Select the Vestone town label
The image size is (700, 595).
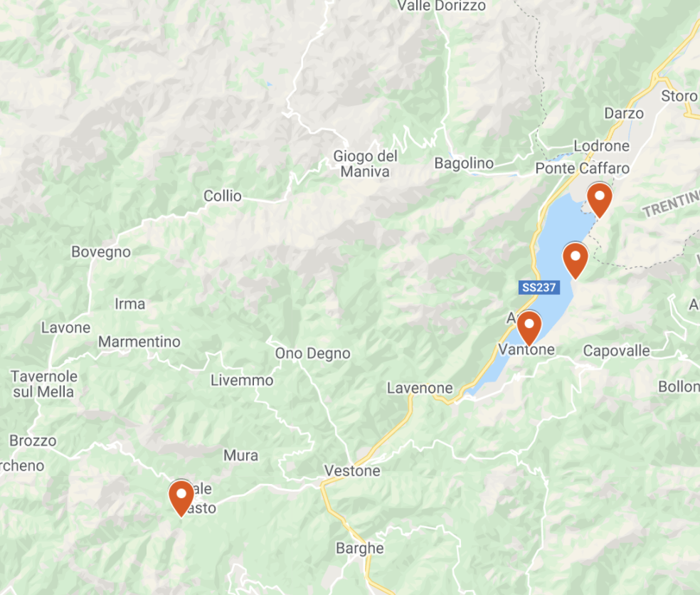352,470
